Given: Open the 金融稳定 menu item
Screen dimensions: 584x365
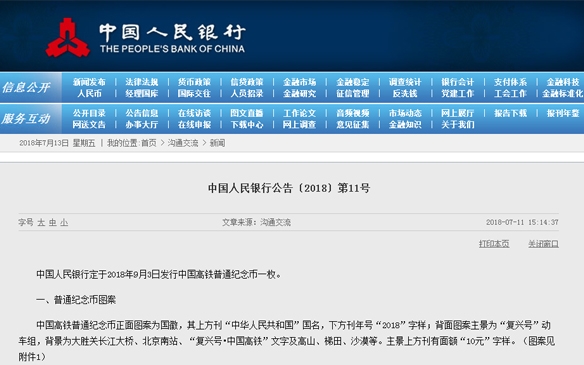Looking at the screenshot, I should pos(352,82).
